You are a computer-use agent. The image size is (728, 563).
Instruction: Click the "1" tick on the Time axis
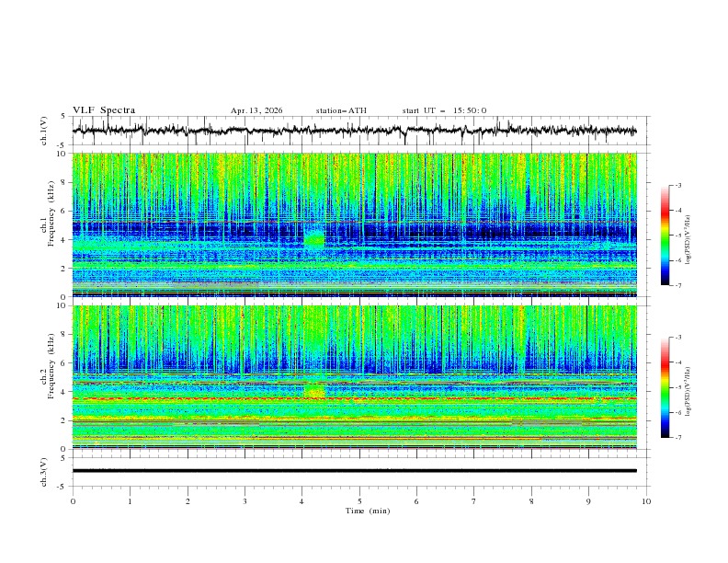click(130, 501)
